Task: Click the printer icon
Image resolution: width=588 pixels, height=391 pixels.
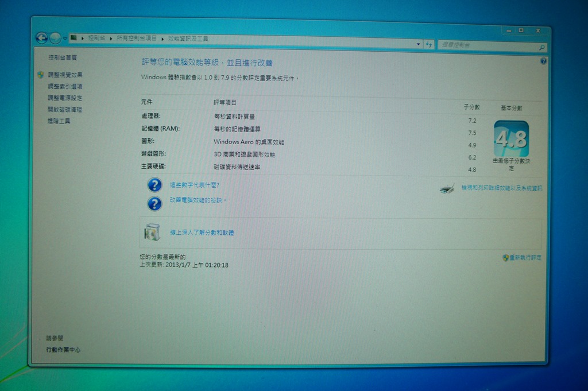Action: [447, 188]
